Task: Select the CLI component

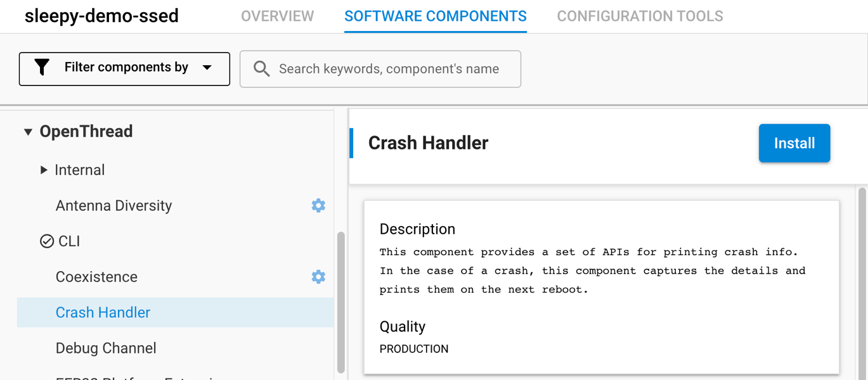Action: click(68, 241)
